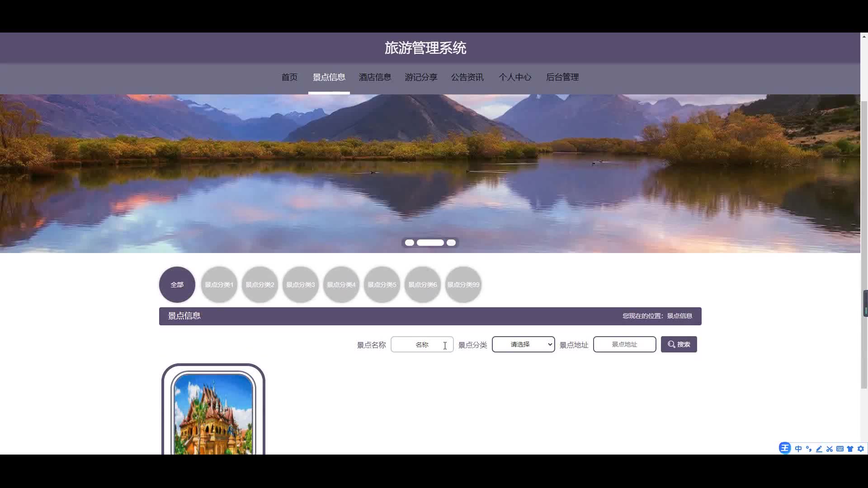Click the IME scissors screenshot tool
This screenshot has height=488, width=868.
[x=830, y=449]
